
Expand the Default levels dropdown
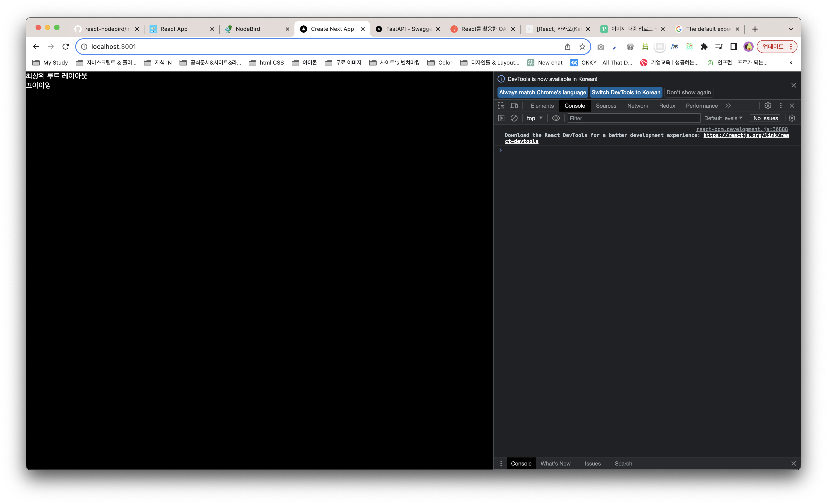pos(723,118)
